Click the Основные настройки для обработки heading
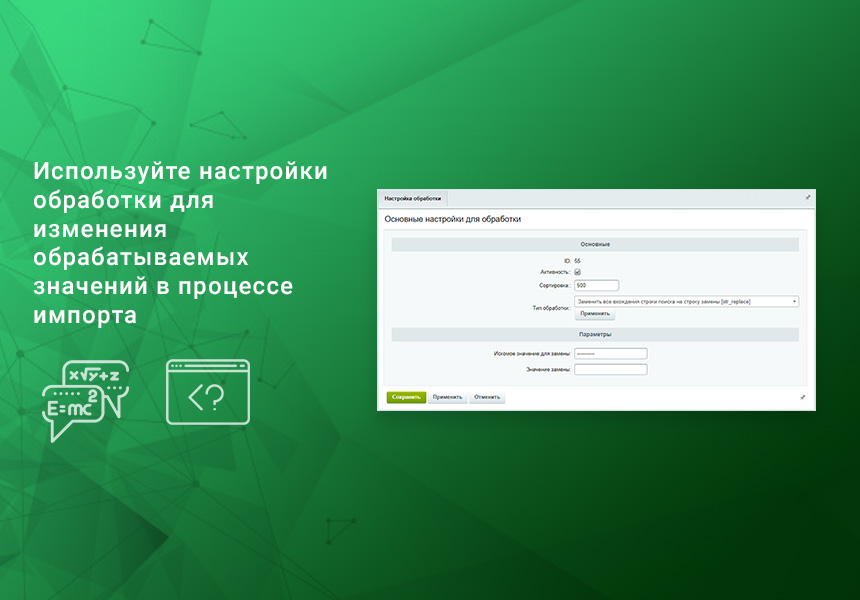Image resolution: width=860 pixels, height=600 pixels. pos(452,217)
